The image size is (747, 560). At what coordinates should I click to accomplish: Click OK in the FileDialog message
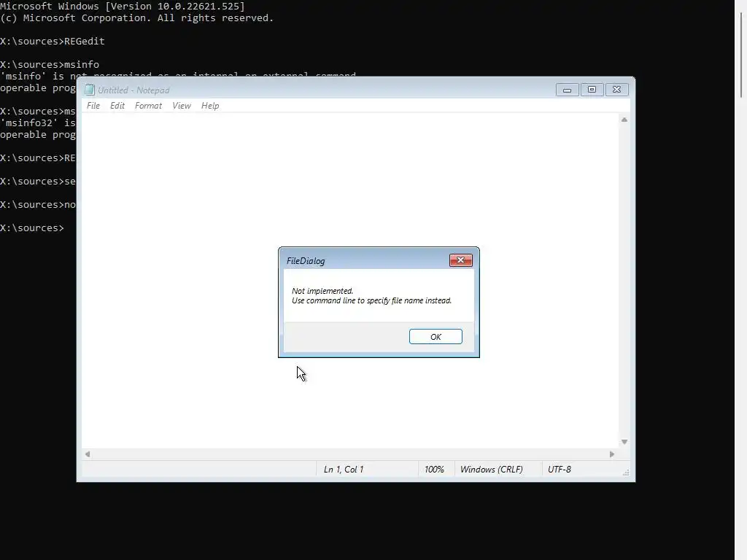click(436, 337)
